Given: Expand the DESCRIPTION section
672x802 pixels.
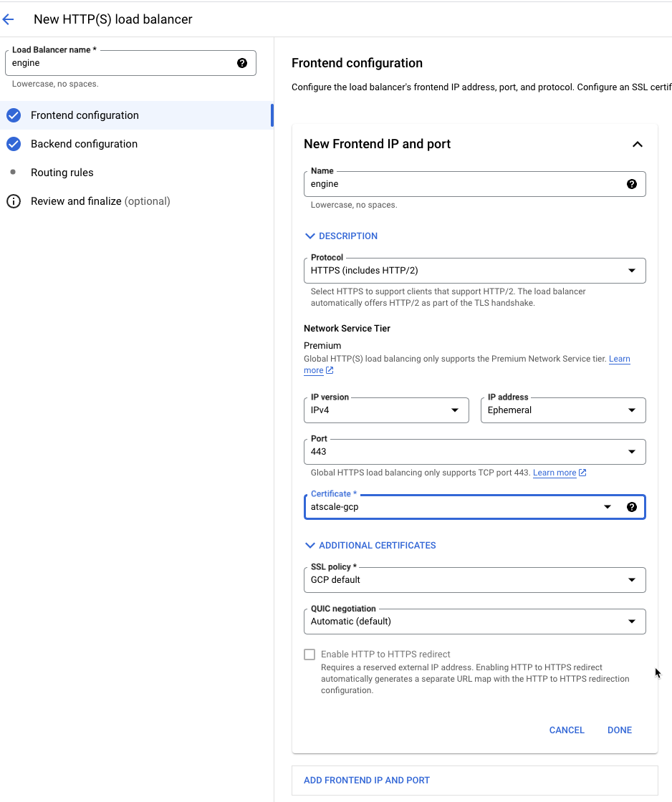Looking at the screenshot, I should pyautogui.click(x=342, y=236).
